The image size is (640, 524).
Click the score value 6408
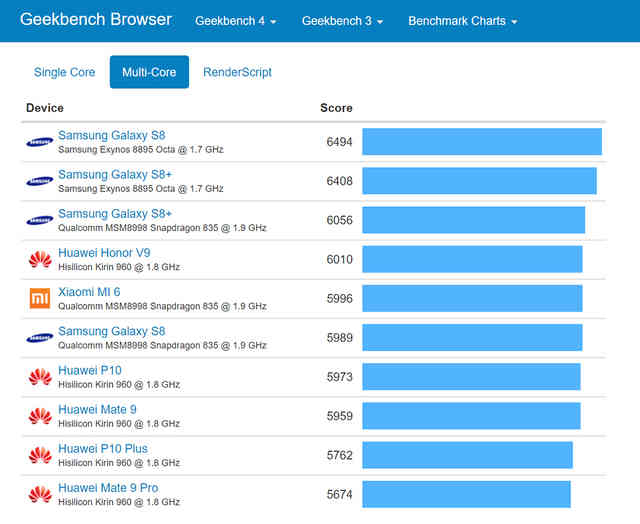tap(339, 181)
